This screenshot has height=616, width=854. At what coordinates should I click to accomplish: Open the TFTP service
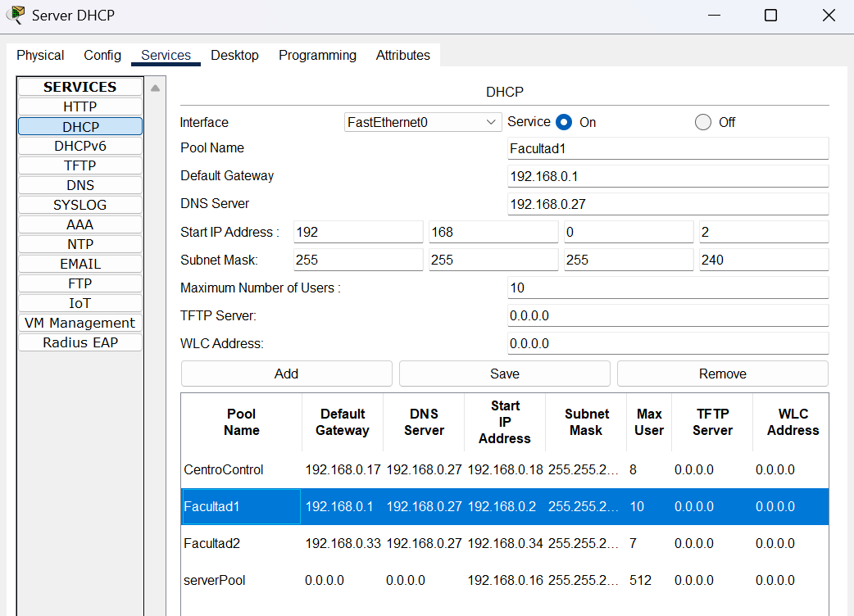click(80, 165)
